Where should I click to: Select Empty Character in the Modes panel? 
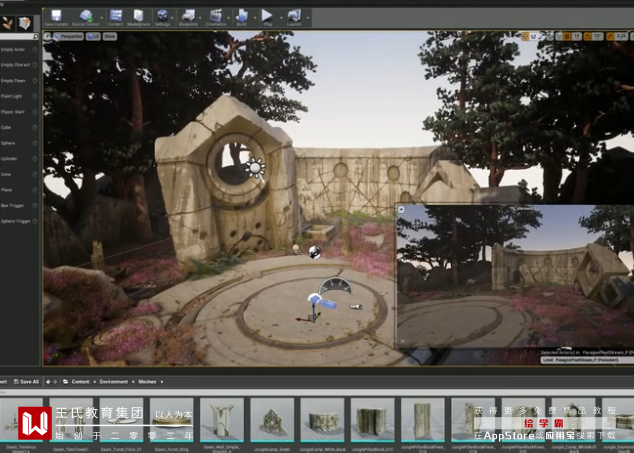19,65
